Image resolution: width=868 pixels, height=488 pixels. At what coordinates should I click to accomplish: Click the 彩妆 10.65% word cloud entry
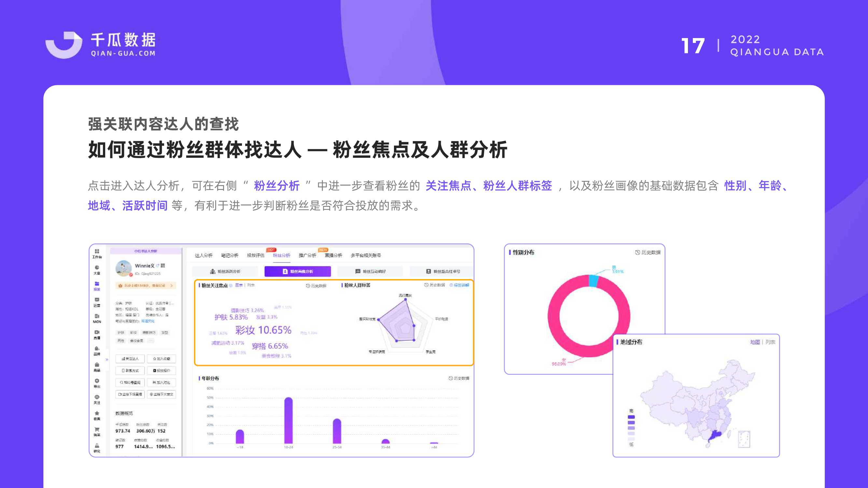tap(263, 330)
